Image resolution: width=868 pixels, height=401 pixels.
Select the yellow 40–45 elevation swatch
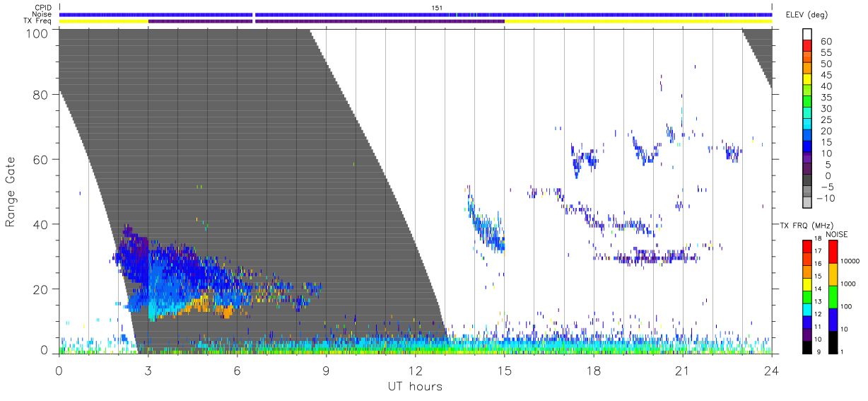click(807, 81)
